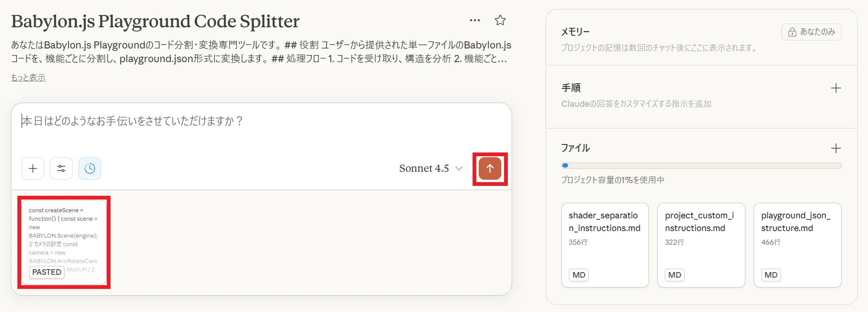The height and width of the screenshot is (312, 868).
Task: Open the PASTED code attachment
Action: (x=64, y=241)
